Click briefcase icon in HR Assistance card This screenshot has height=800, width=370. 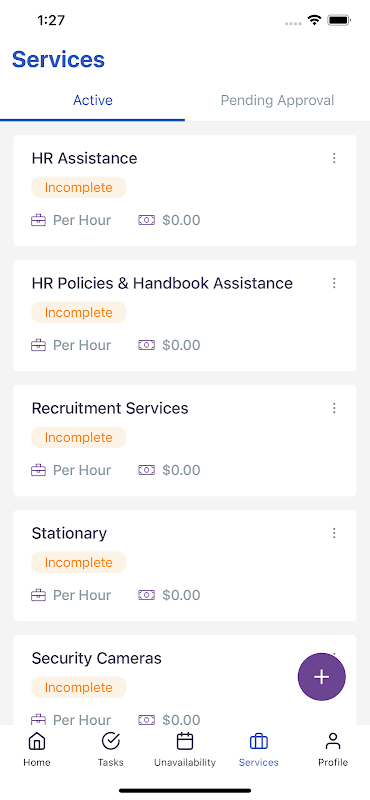click(x=38, y=220)
